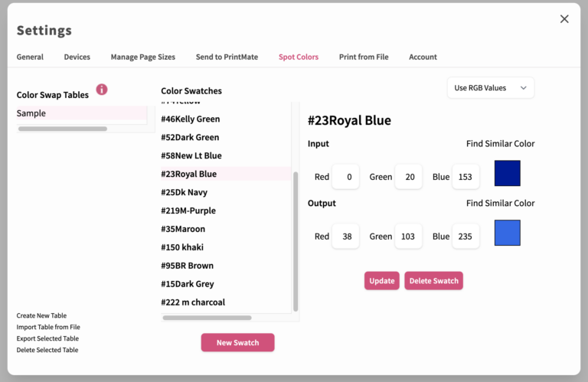The height and width of the screenshot is (382, 588).
Task: Select the #23Royal Blue swatch row
Action: tap(226, 174)
